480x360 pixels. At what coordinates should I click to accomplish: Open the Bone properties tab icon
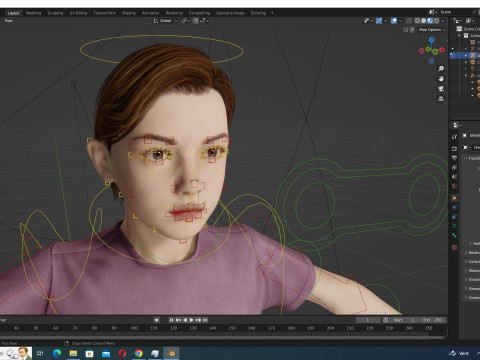(454, 236)
